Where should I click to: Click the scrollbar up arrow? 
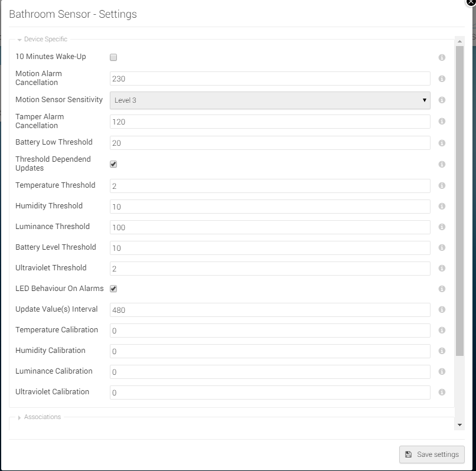click(x=459, y=41)
